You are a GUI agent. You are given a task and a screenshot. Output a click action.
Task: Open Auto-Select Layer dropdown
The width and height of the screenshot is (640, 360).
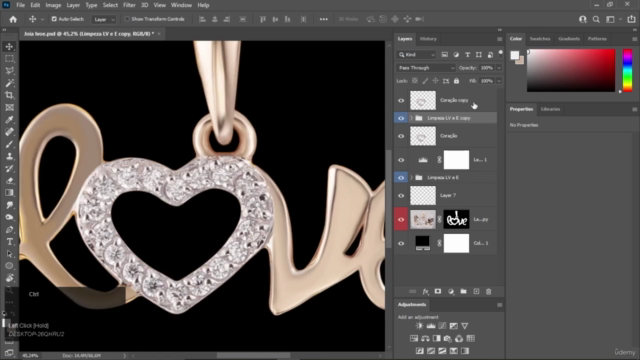pos(104,19)
